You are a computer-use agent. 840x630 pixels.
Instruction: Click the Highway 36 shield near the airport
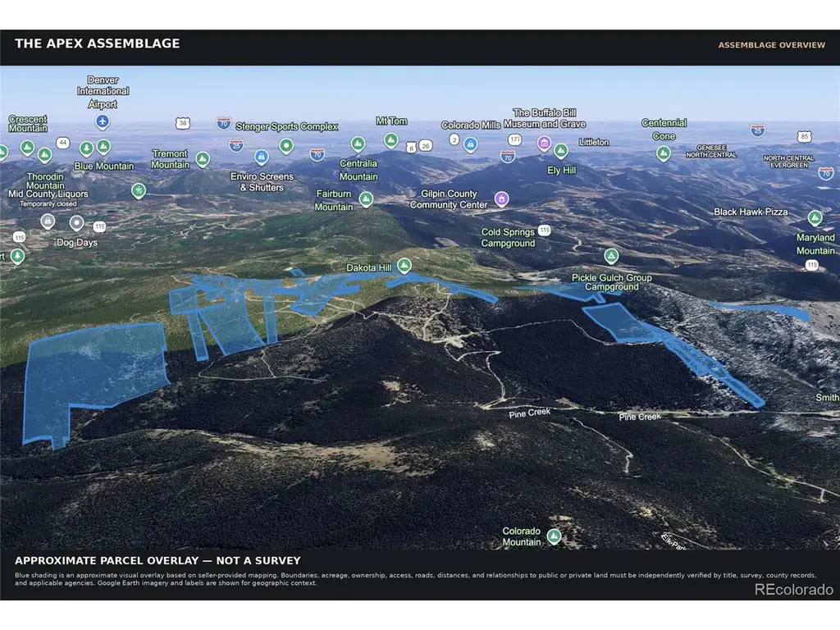tap(183, 123)
